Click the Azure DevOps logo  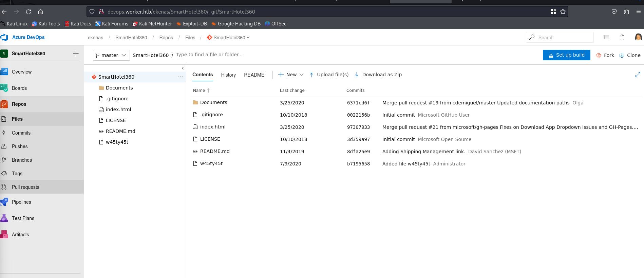(4, 37)
